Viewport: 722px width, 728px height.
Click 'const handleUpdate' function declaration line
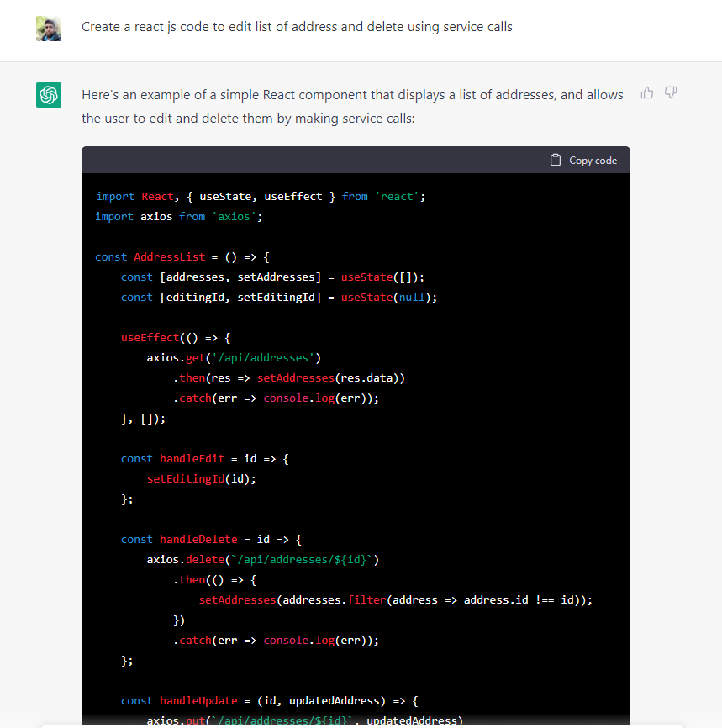pyautogui.click(x=269, y=701)
